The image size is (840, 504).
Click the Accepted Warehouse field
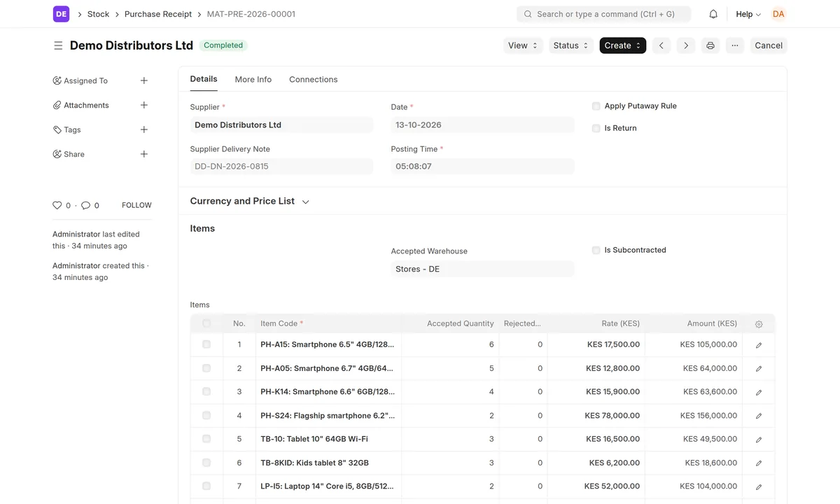point(482,269)
